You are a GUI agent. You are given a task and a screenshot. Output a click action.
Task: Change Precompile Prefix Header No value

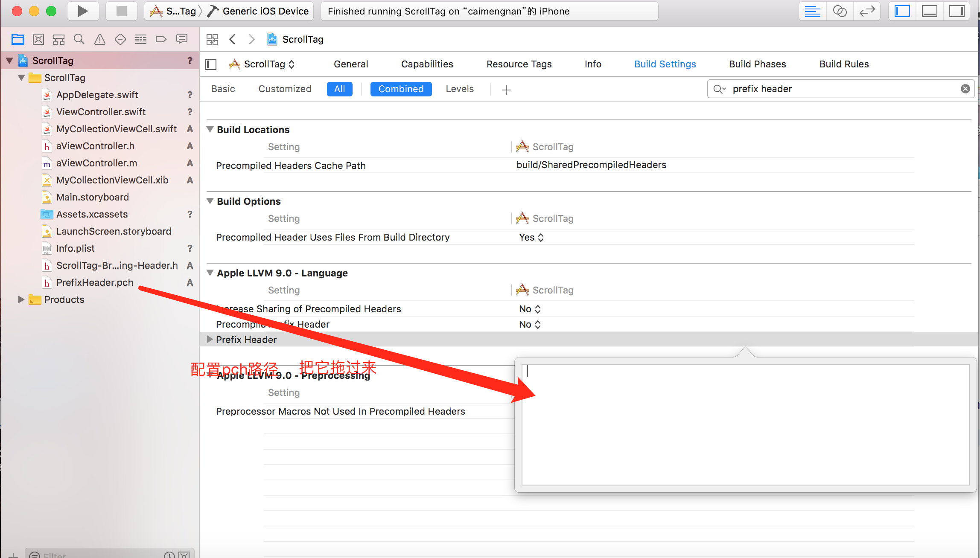click(530, 324)
